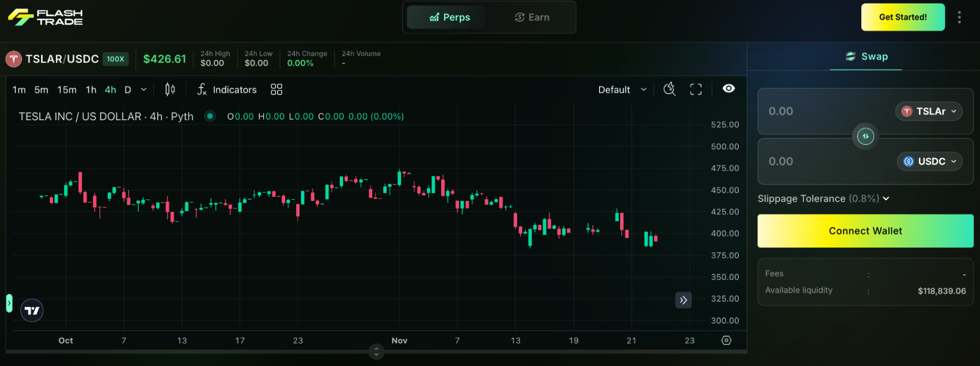Switch to the Earn tab
This screenshot has width=980, height=366.
click(x=532, y=17)
